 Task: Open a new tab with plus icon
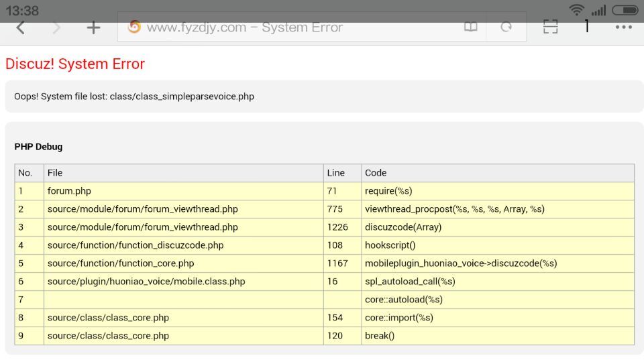(x=93, y=27)
